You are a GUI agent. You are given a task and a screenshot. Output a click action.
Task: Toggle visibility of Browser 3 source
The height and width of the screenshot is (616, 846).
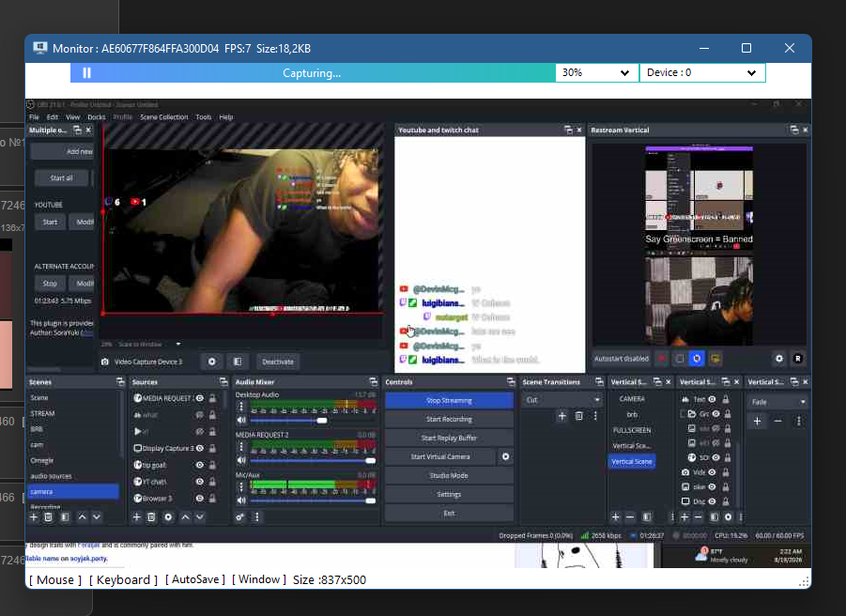point(200,499)
